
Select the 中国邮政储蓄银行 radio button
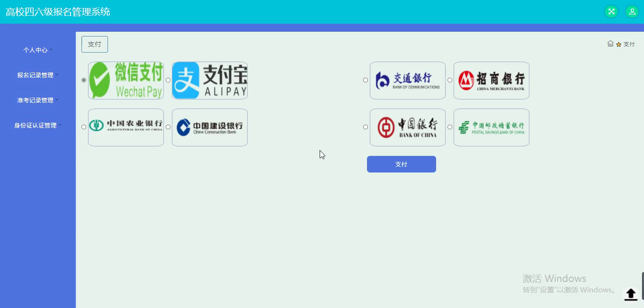point(450,127)
